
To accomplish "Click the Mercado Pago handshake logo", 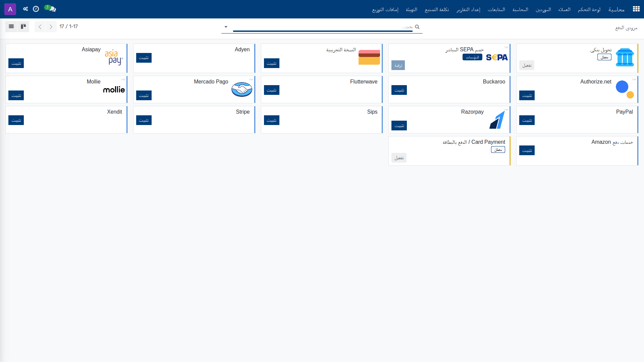I will click(x=242, y=89).
